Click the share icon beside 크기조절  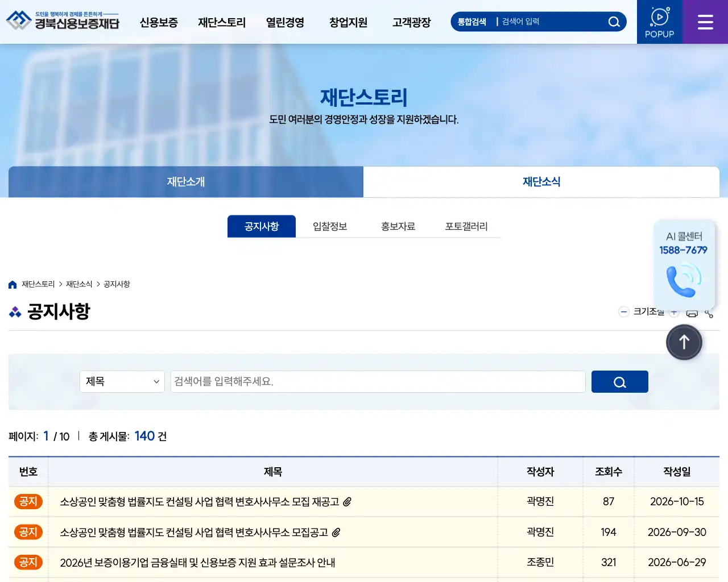[x=709, y=313]
